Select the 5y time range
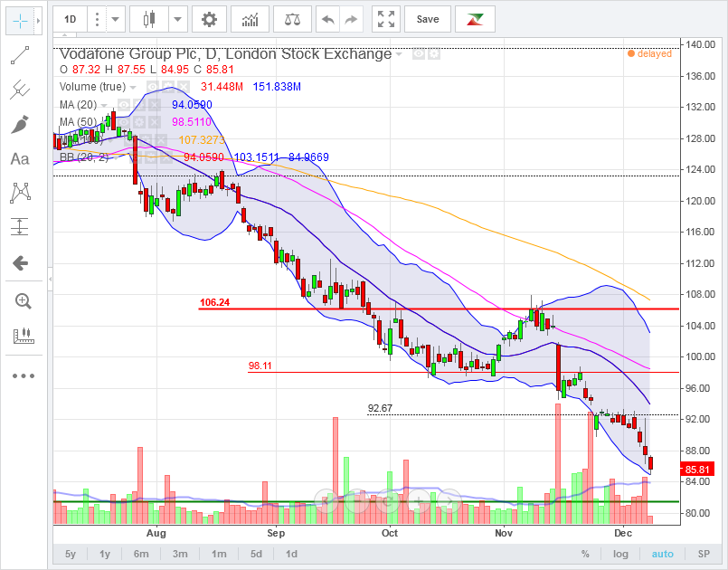Screen dimensions: 728x570 71,554
